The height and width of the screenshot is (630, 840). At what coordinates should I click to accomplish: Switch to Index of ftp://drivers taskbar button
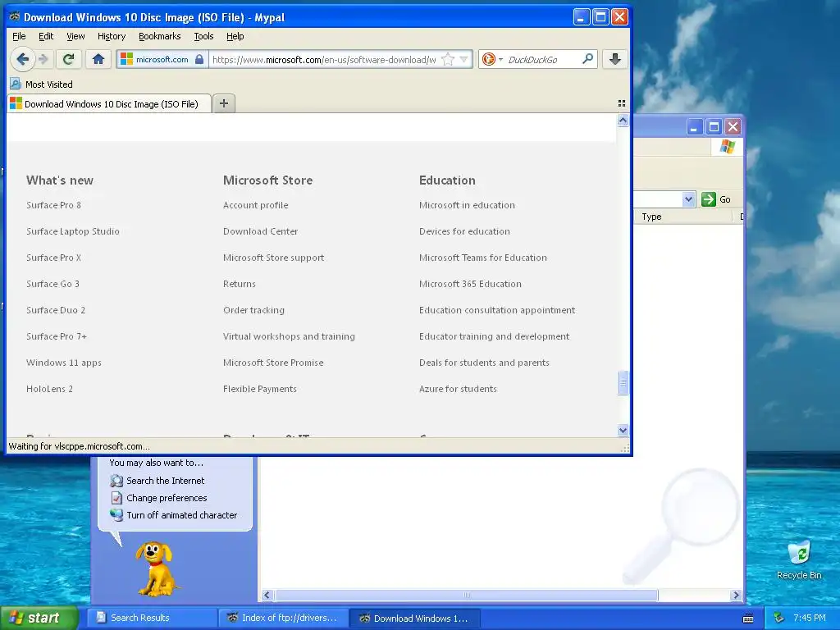[283, 618]
